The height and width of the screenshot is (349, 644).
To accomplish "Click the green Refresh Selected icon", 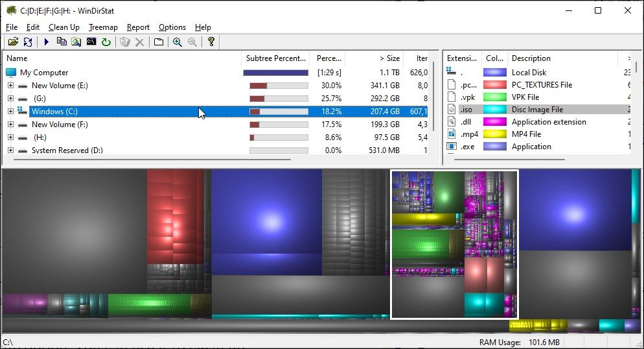I will tap(106, 42).
